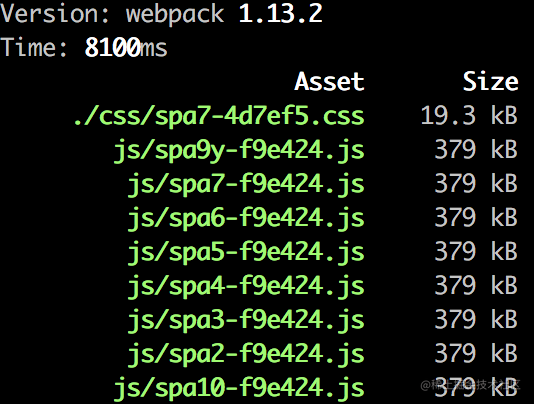This screenshot has width=534, height=404.
Task: Click the webpack version number 1.13.2
Action: coord(280,14)
